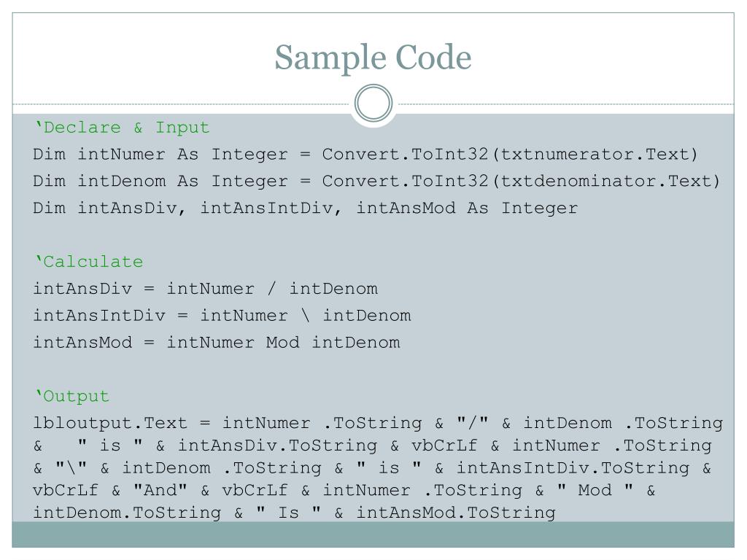This screenshot has height=560, width=747.
Task: Click lbloutput.Text at output statement start
Action: (110, 423)
